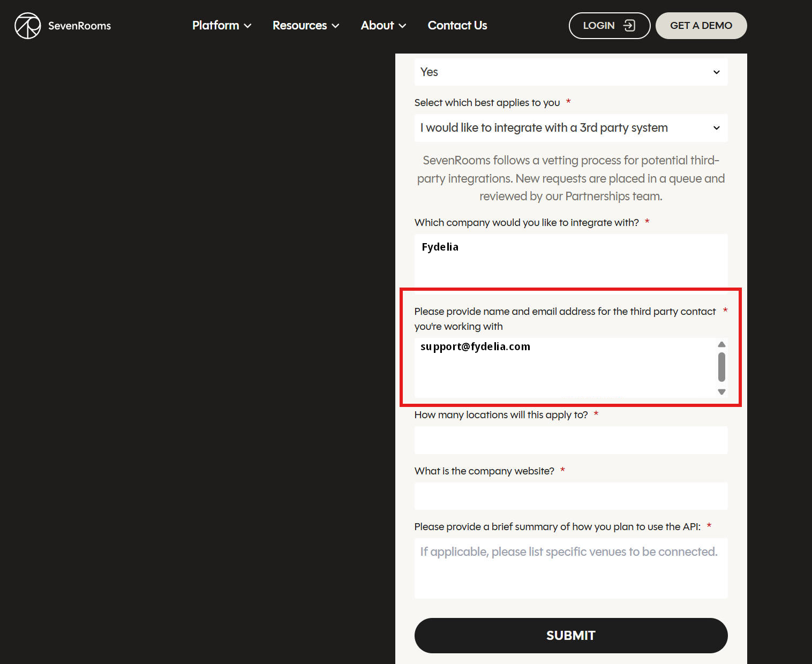
Task: Open the About dropdown menu
Action: click(x=383, y=26)
